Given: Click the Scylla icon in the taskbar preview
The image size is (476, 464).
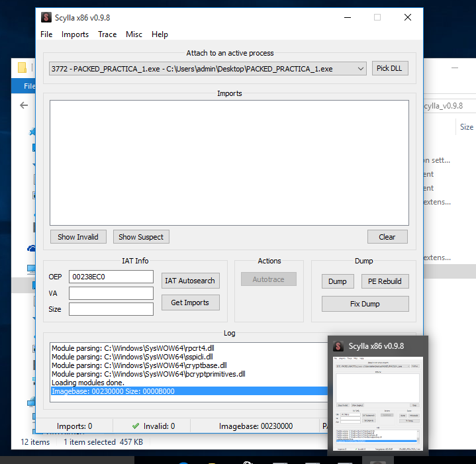Looking at the screenshot, I should click(x=338, y=346).
